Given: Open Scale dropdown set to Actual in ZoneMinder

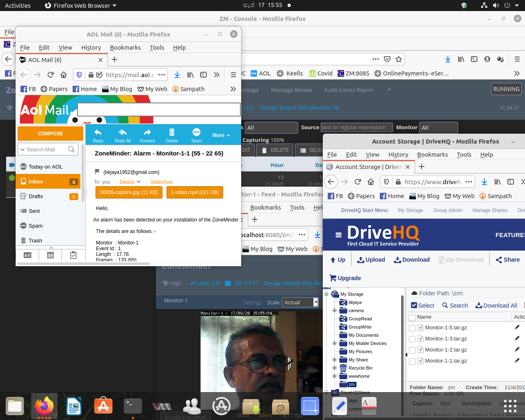Looking at the screenshot, I should tap(300, 302).
